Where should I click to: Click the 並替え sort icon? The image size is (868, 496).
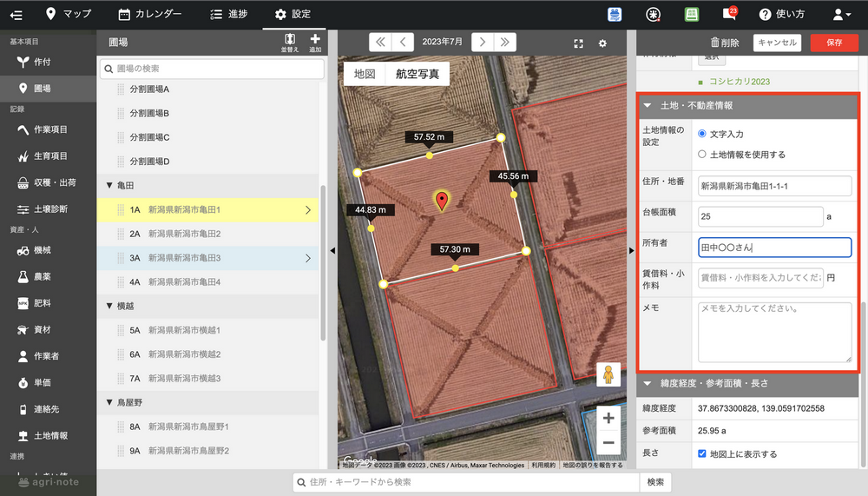coord(290,42)
